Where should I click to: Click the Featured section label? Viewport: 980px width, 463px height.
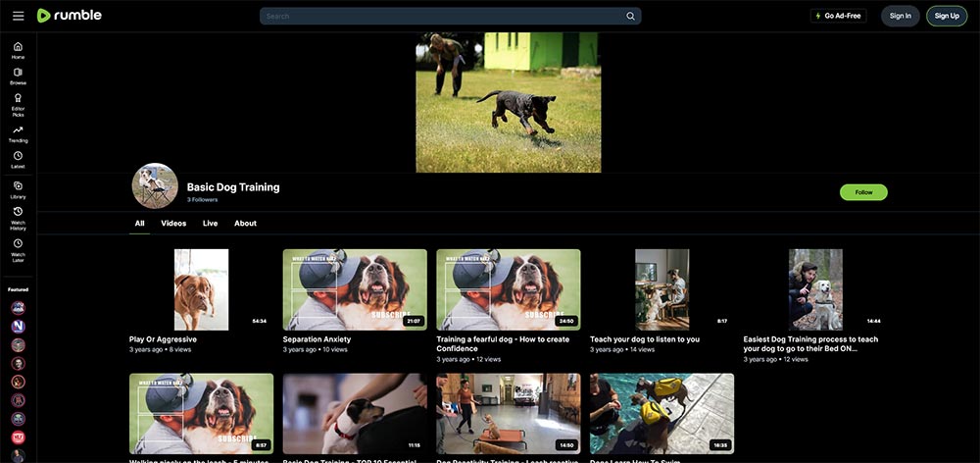click(x=18, y=289)
